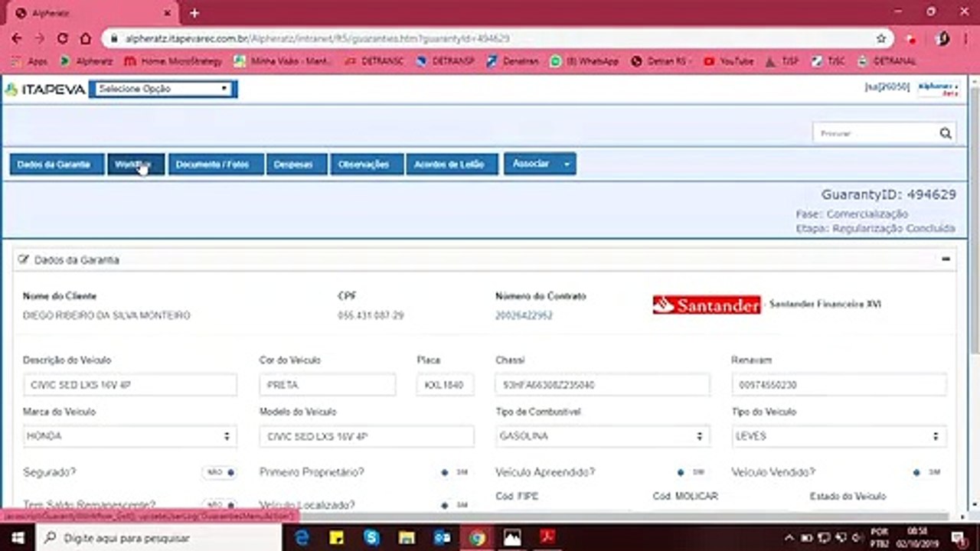Open the Documento / Fotos tab

coord(216,165)
